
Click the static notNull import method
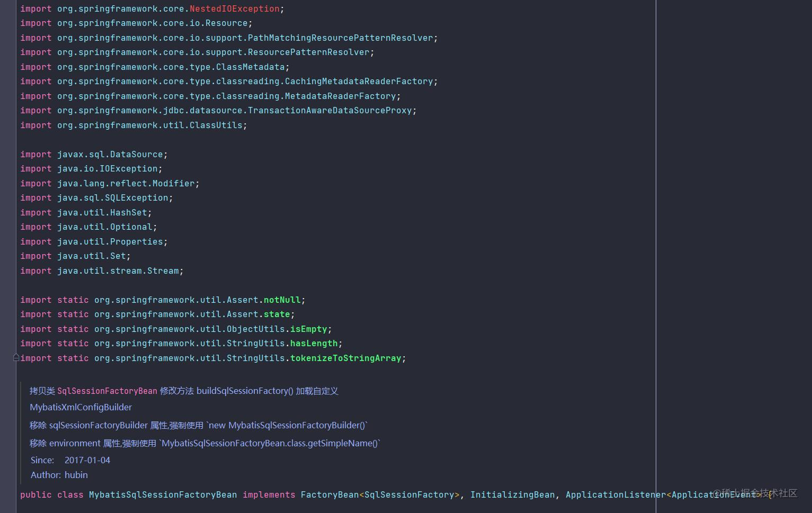point(282,300)
